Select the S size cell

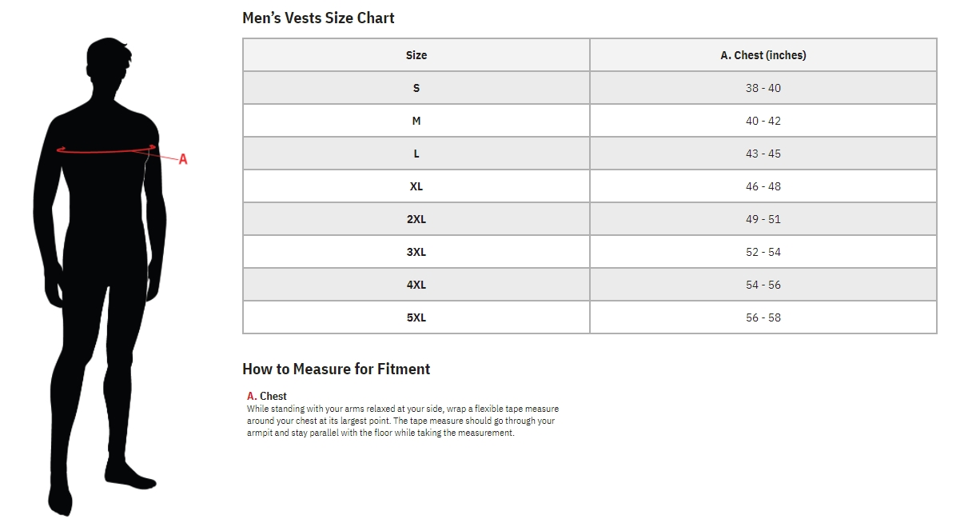(x=416, y=88)
